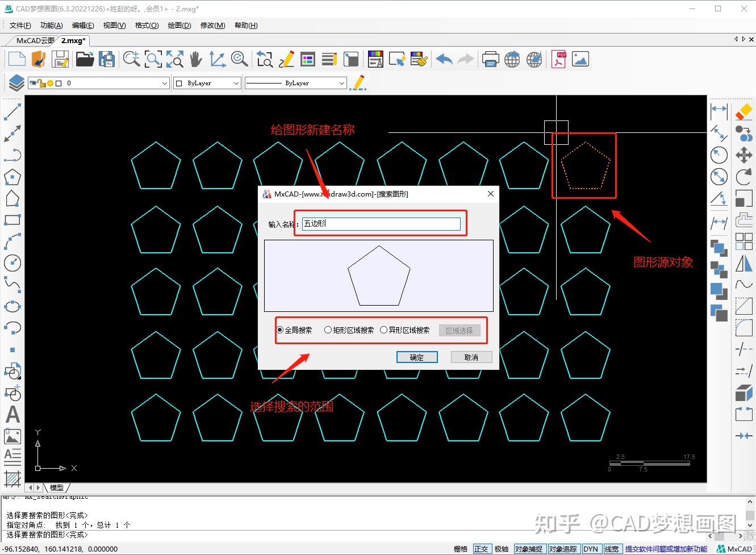The image size is (756, 555).
Task: Open the 视图(V) menu
Action: pos(114,26)
